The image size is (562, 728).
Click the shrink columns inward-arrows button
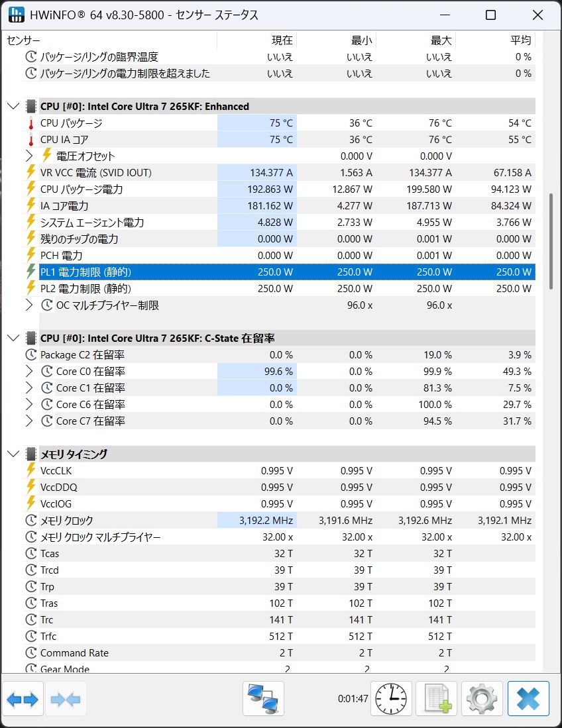(x=66, y=699)
